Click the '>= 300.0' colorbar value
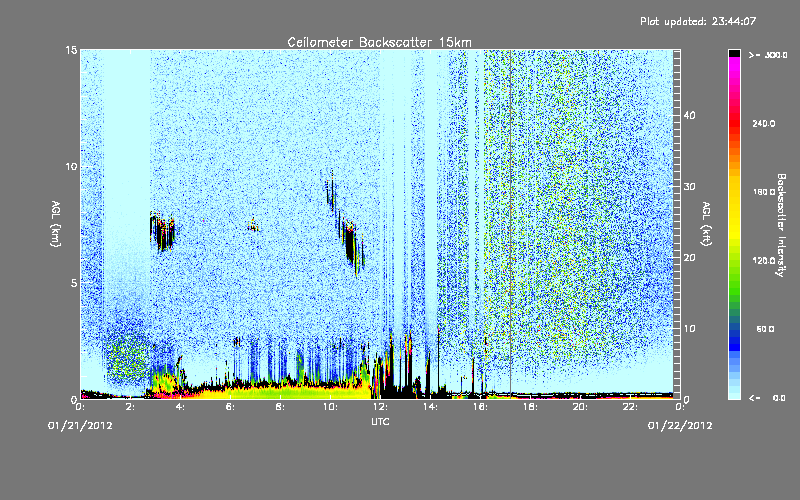The height and width of the screenshot is (500, 800). [768, 55]
